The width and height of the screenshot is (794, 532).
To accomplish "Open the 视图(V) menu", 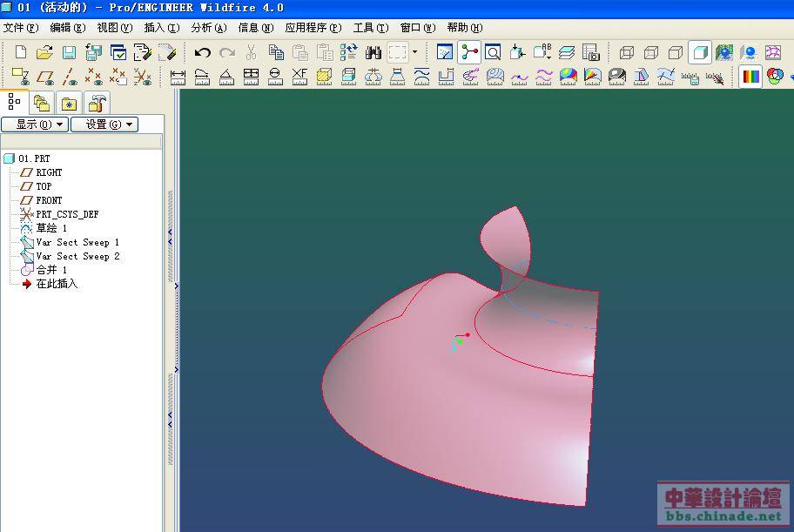I will point(115,28).
